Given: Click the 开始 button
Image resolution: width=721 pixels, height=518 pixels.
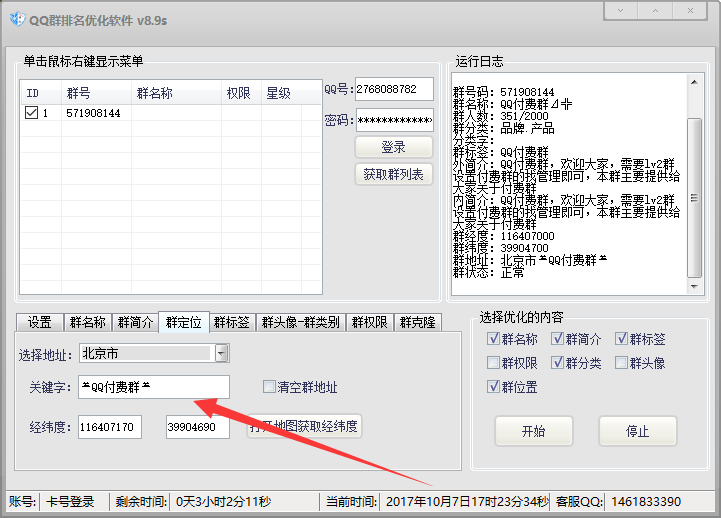Looking at the screenshot, I should click(x=533, y=431).
